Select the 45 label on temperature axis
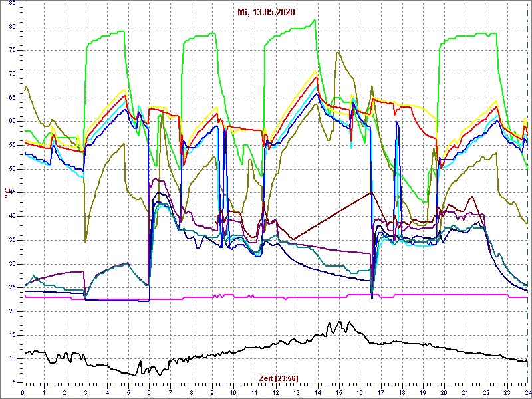This screenshot has height=399, width=532. [x=11, y=193]
